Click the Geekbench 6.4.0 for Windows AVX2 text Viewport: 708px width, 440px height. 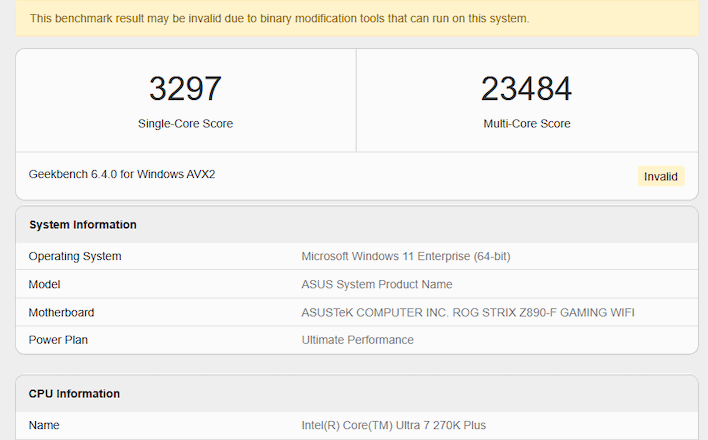pyautogui.click(x=122, y=174)
